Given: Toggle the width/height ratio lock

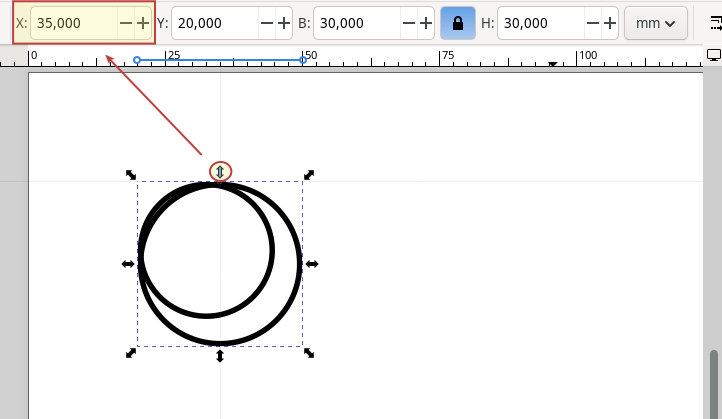Looking at the screenshot, I should pyautogui.click(x=458, y=23).
